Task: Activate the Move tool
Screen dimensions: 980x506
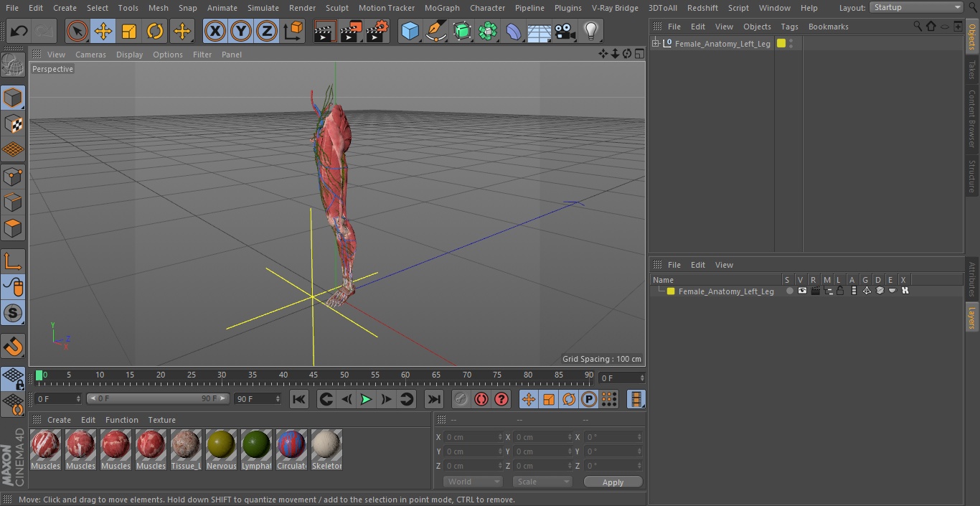Action: [103, 31]
